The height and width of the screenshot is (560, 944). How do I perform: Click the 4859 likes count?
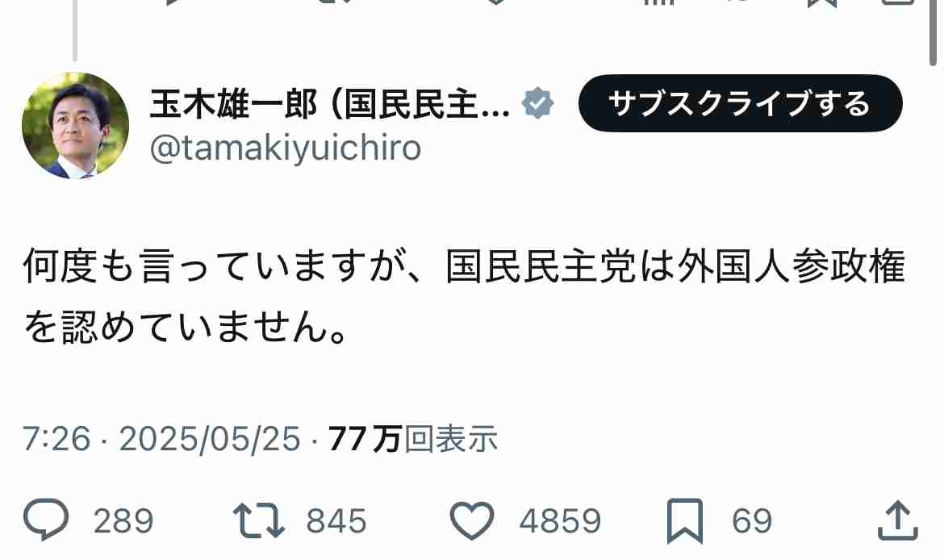(561, 520)
